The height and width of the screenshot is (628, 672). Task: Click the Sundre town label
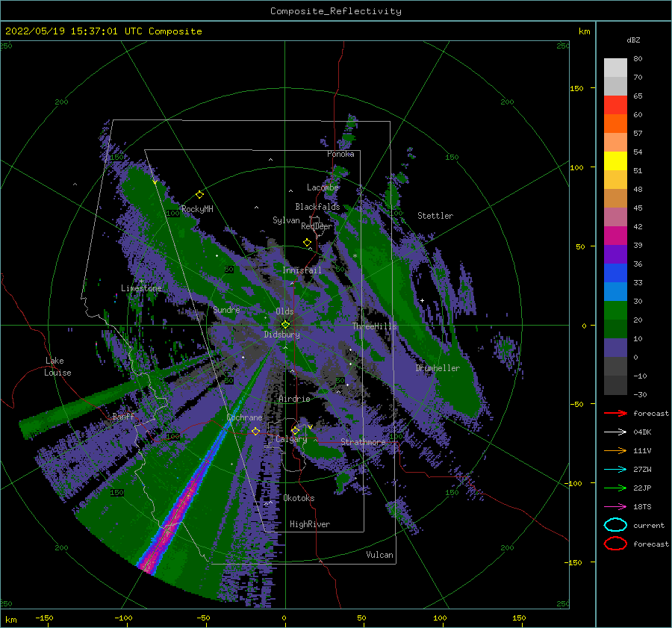[x=226, y=309]
